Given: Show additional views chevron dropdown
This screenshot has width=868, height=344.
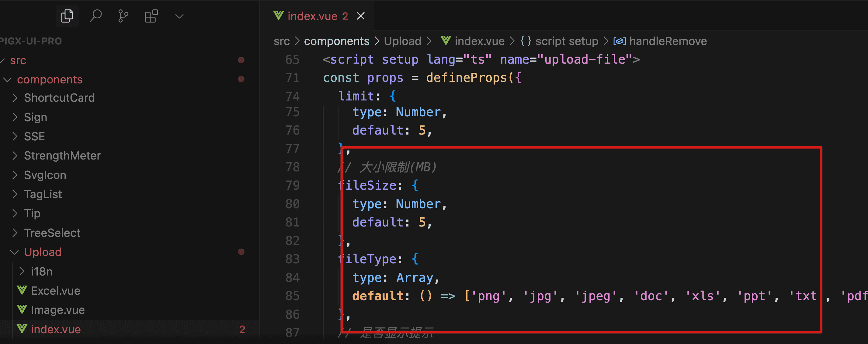Looking at the screenshot, I should (179, 16).
